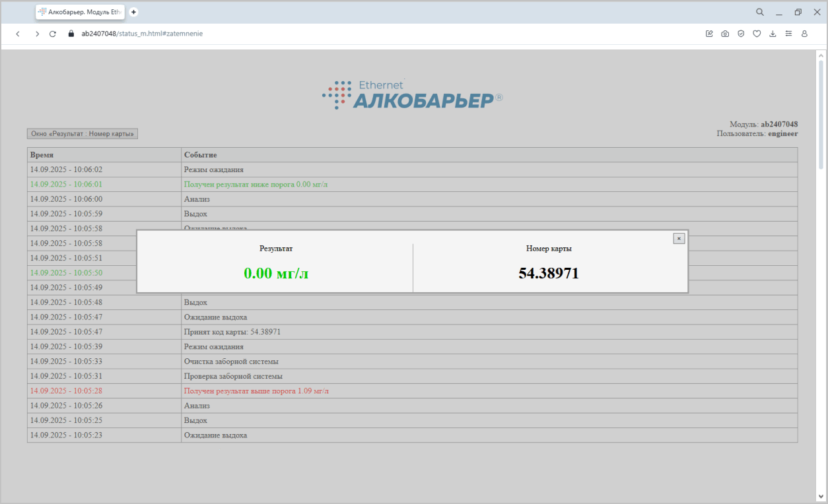
Task: Click the padlock site security icon
Action: pos(72,34)
